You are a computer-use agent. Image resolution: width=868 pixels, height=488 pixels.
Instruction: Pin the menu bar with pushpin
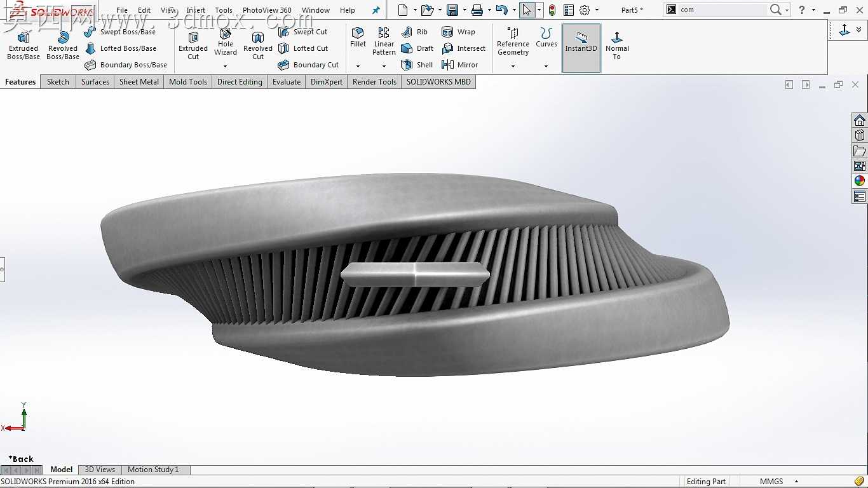point(376,10)
